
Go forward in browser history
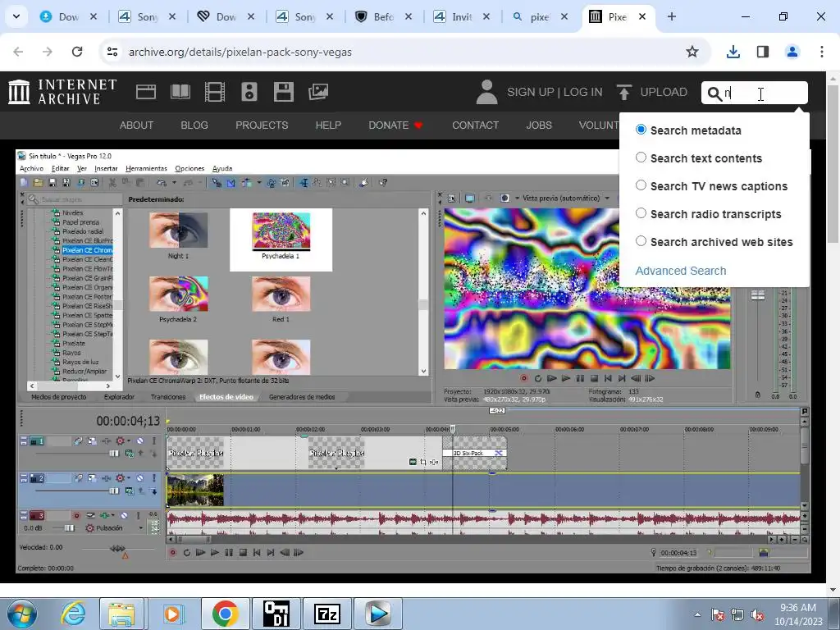point(48,52)
